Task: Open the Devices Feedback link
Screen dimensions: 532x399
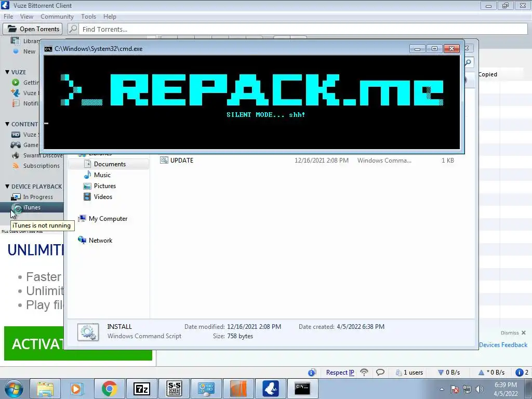Action: [x=503, y=345]
